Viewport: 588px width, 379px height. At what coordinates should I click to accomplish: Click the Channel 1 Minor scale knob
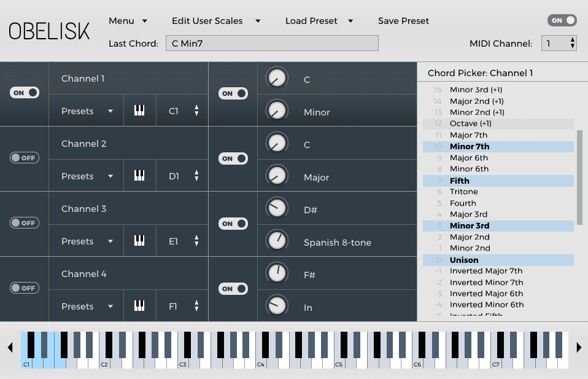click(277, 111)
